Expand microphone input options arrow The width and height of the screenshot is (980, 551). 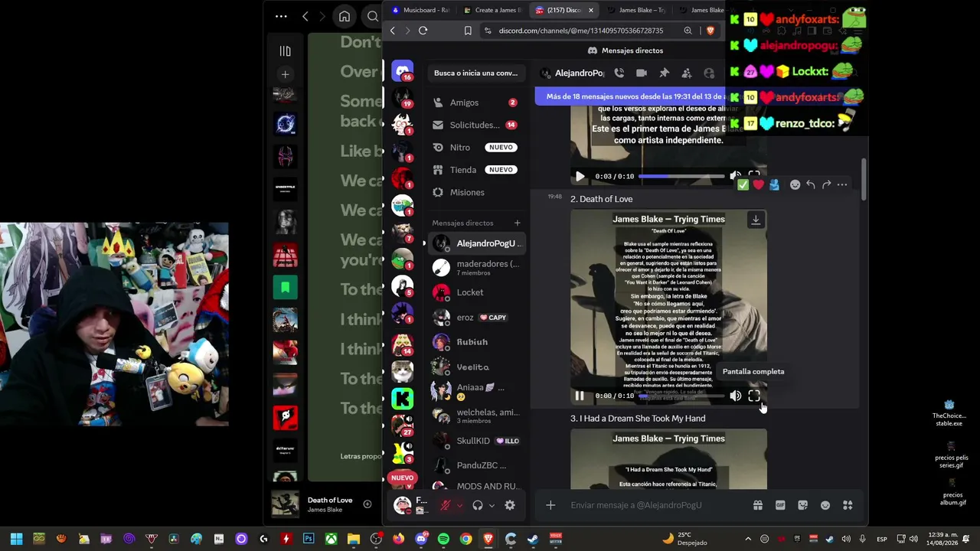click(x=459, y=505)
